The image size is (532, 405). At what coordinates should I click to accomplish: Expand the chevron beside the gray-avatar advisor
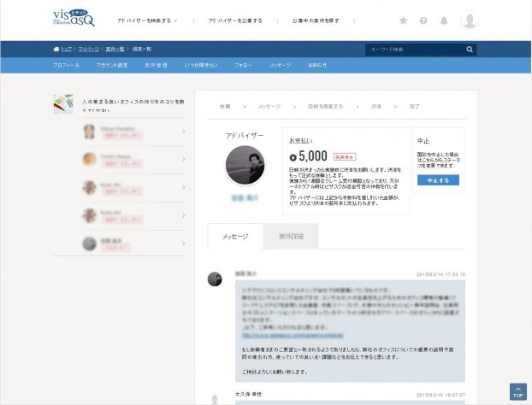point(183,244)
